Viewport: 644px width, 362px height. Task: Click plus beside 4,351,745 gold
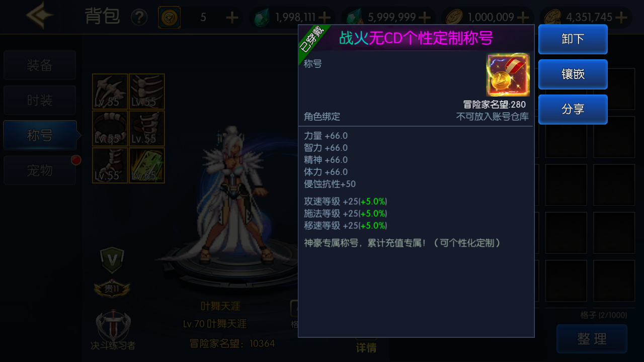pyautogui.click(x=621, y=18)
